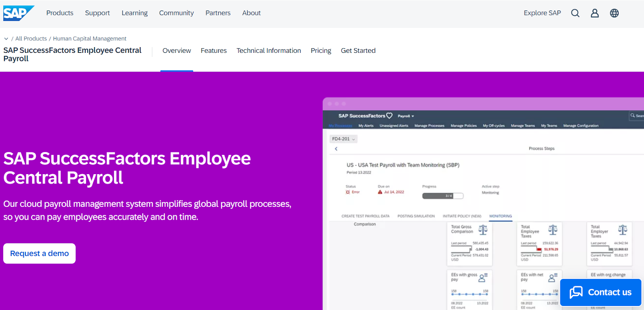Go to All Products breadcrumb link
The width and height of the screenshot is (644, 310).
[x=31, y=39]
